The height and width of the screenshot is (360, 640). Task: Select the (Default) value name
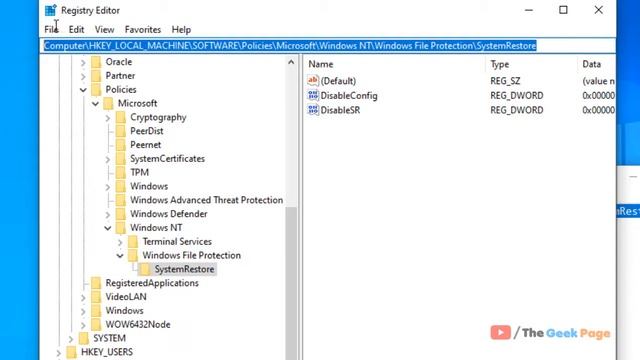[x=338, y=81]
